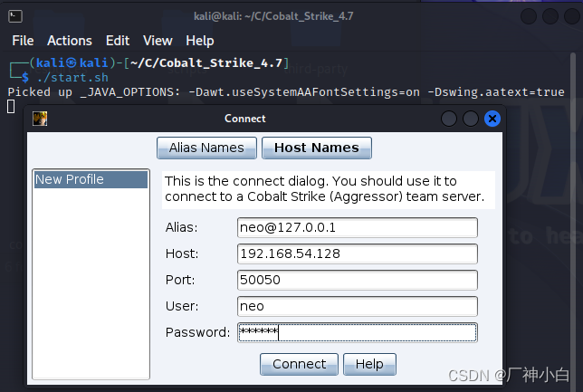Click the ./start.sh command text in the terminal
Screen dimensions: 583x392
coord(72,77)
